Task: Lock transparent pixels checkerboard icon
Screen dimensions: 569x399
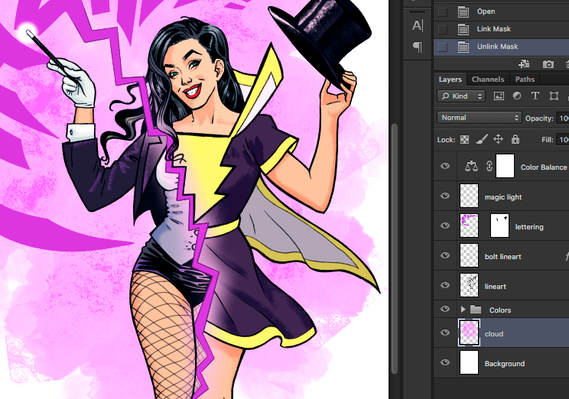Action: point(464,140)
